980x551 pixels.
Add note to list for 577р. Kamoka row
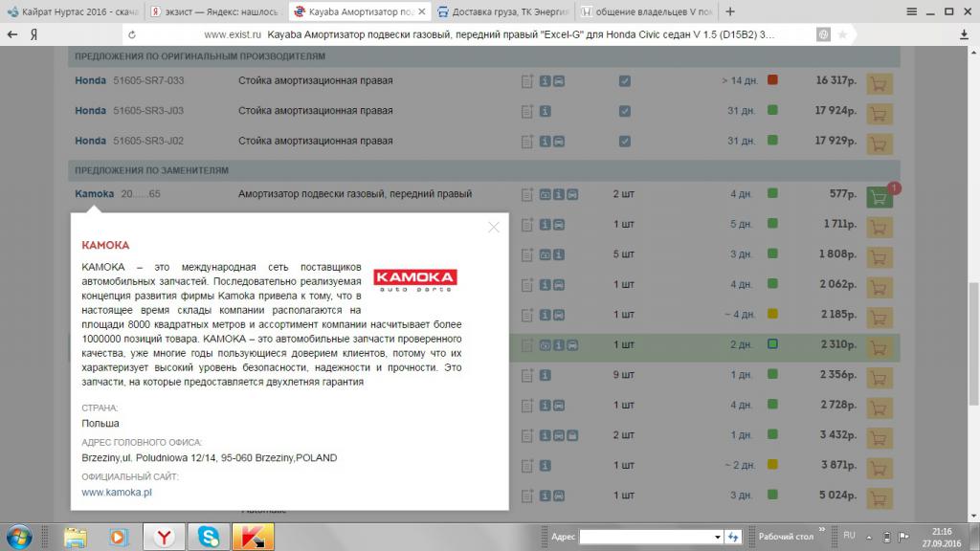click(x=527, y=194)
